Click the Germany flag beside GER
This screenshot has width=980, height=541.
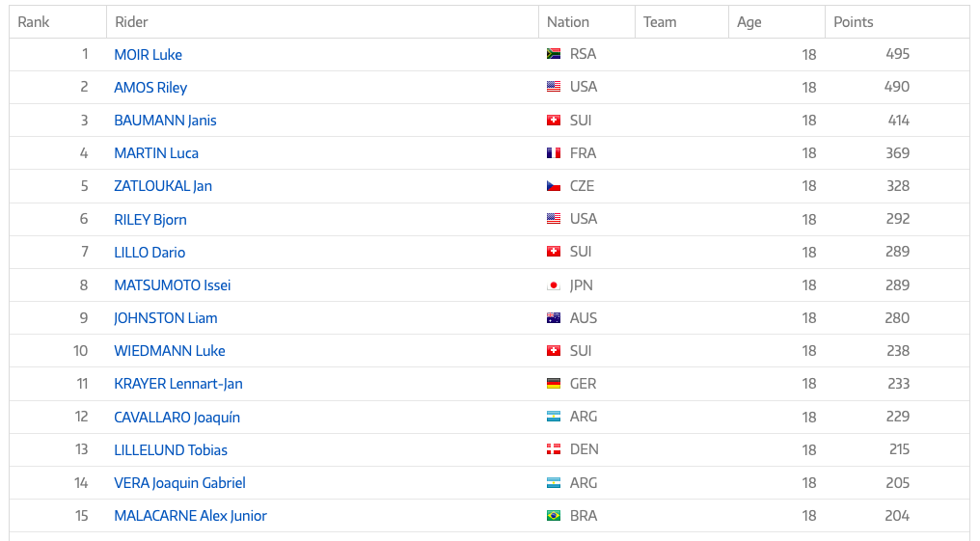(x=553, y=384)
